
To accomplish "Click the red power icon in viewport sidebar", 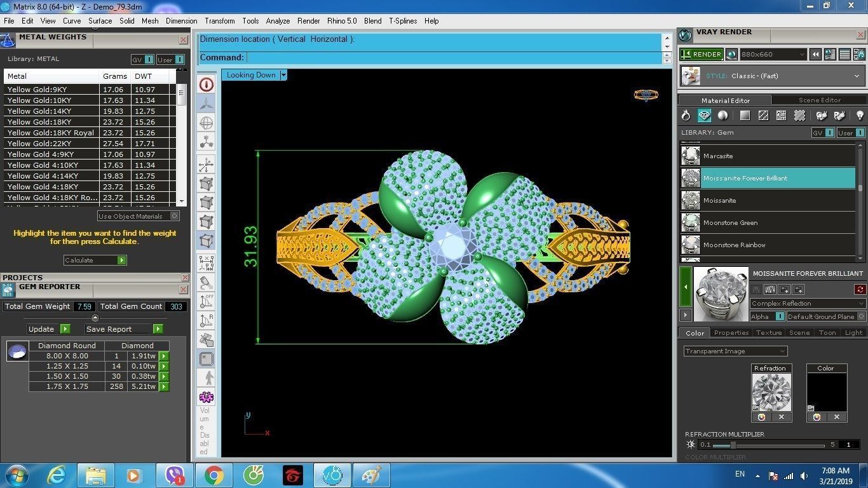I will coord(207,85).
